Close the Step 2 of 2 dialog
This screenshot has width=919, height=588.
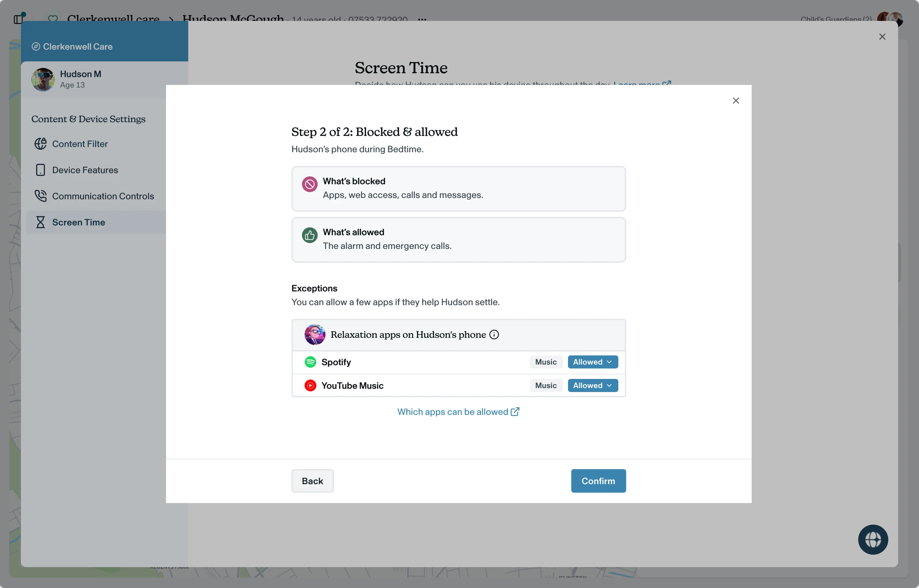(736, 100)
